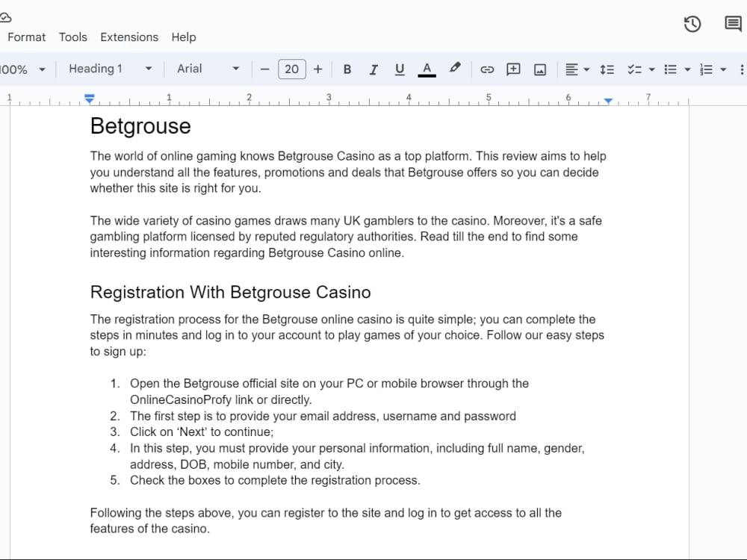
Task: Open line and paragraph spacing
Action: point(607,69)
